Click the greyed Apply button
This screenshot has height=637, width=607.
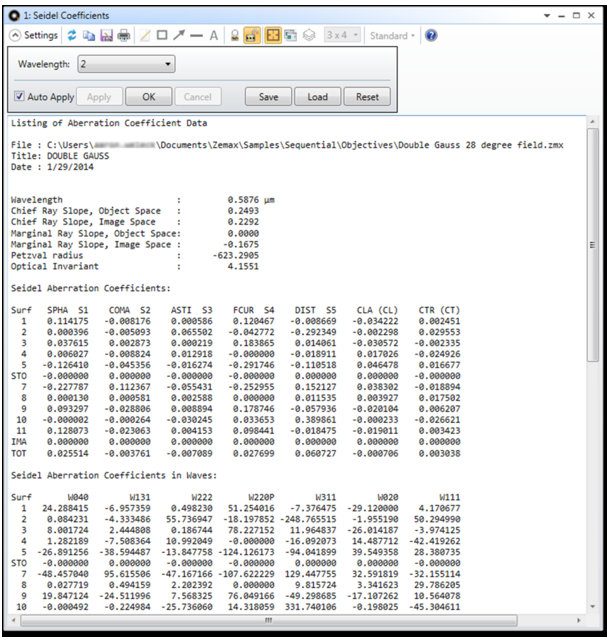99,97
